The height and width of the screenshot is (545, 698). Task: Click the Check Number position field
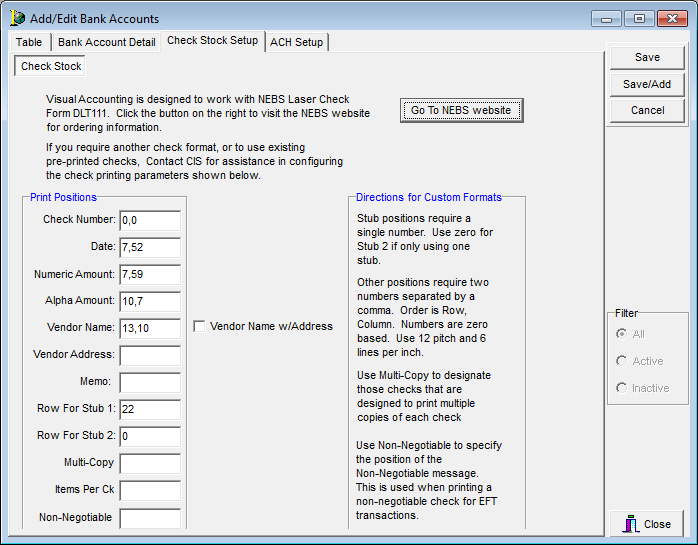pos(150,220)
